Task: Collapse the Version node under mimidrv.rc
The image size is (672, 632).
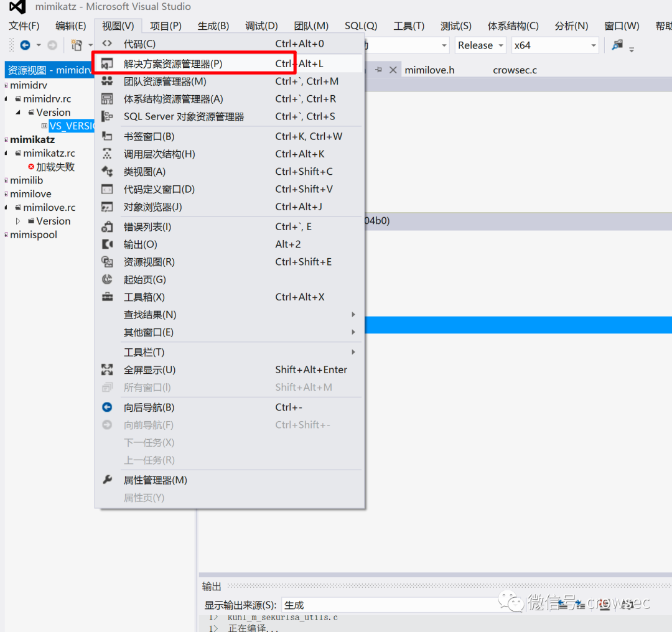Action: (x=18, y=112)
